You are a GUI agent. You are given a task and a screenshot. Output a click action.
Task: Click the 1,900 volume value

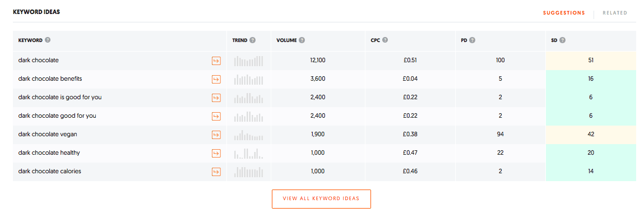[317, 135]
